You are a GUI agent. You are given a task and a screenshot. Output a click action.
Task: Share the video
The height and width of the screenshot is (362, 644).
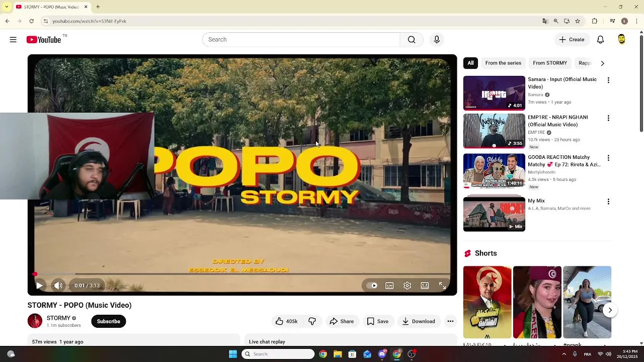pyautogui.click(x=342, y=321)
